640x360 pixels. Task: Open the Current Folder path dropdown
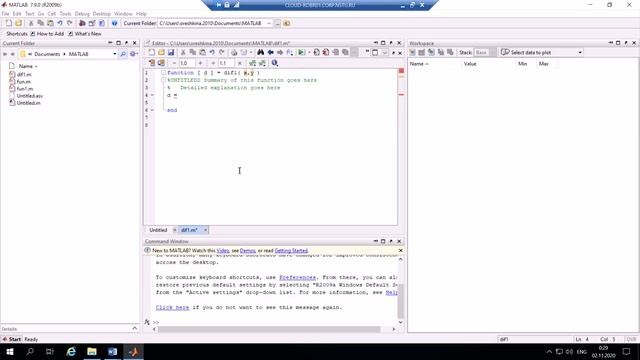click(269, 23)
